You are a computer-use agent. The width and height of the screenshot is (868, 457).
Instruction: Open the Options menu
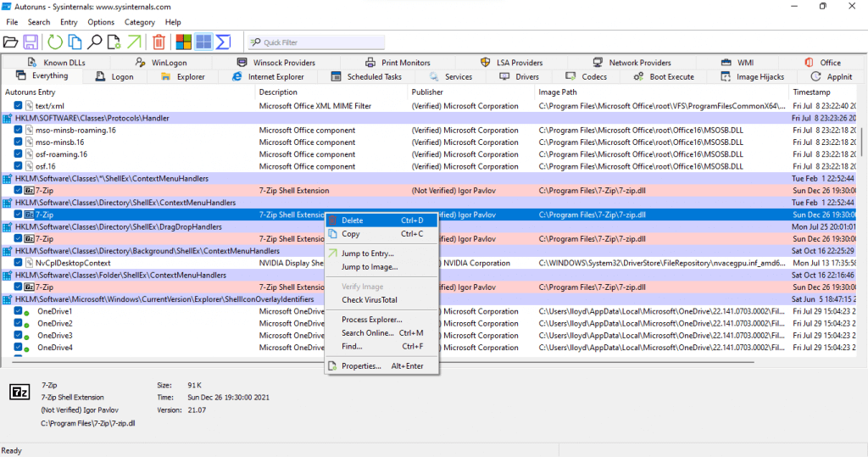(101, 22)
